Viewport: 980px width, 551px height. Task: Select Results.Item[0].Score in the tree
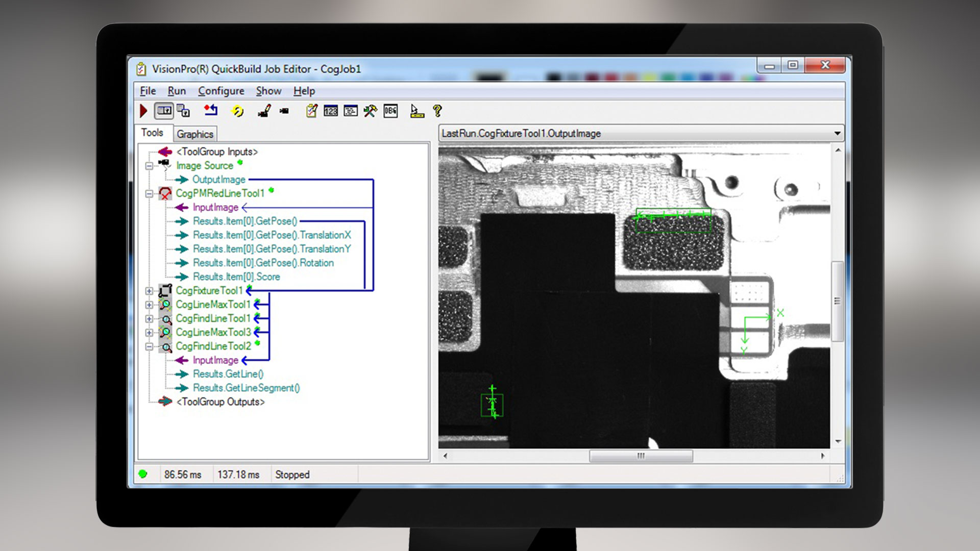click(238, 277)
